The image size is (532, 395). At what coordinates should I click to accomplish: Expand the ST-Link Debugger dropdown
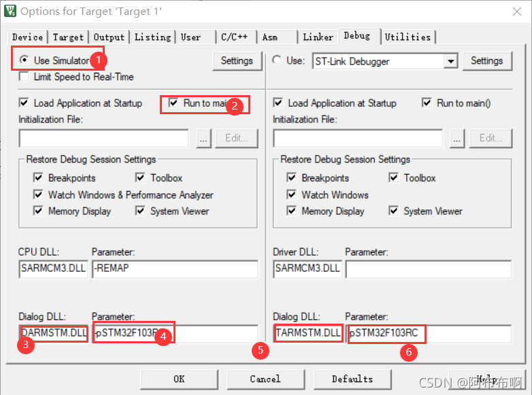pyautogui.click(x=450, y=61)
